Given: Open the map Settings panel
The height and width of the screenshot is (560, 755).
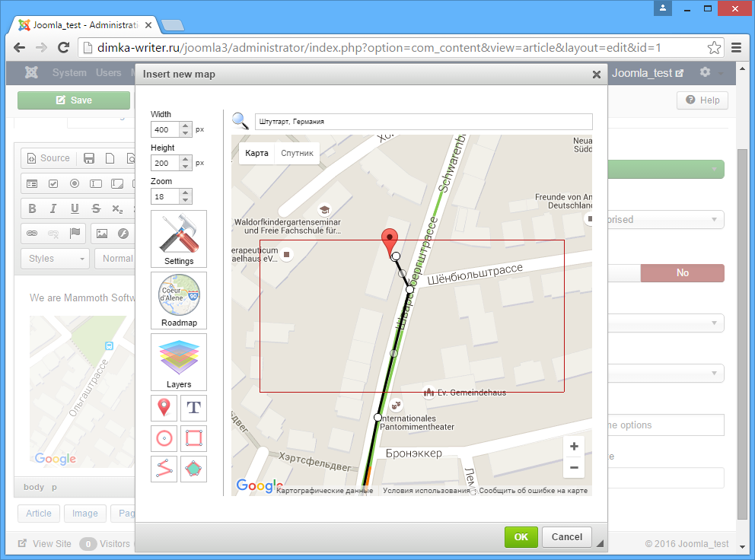Looking at the screenshot, I should click(179, 239).
